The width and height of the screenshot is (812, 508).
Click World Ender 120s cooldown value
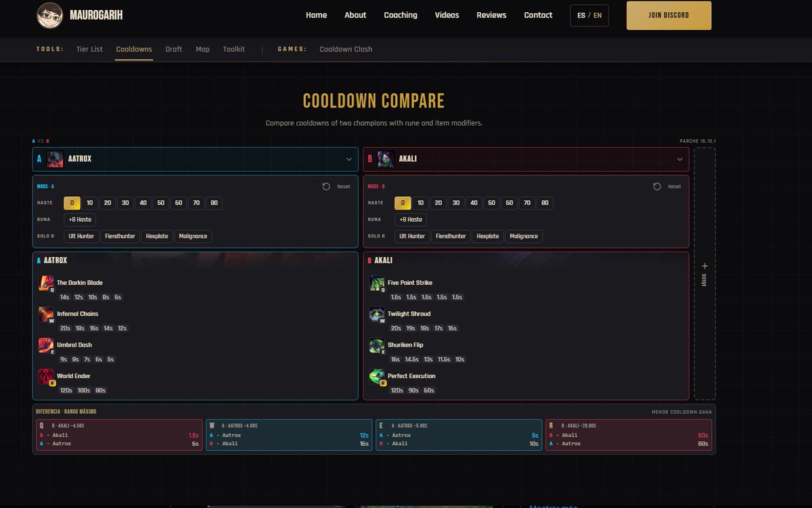66,390
